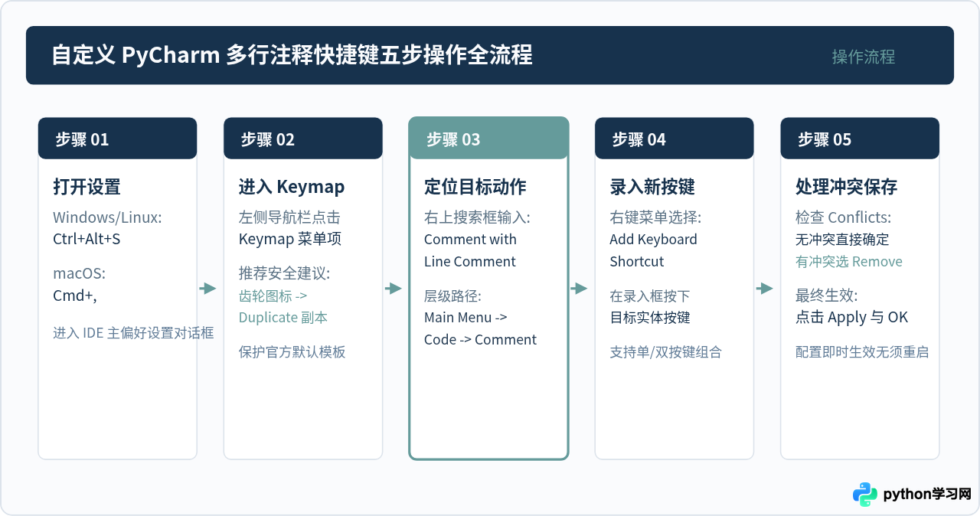Select the 步骤 04 card header

click(675, 139)
